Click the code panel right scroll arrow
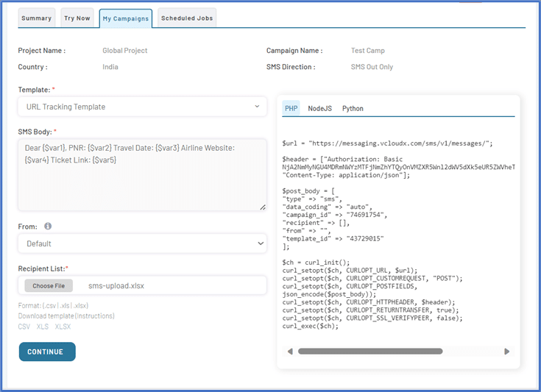Viewport: 541px width, 392px height. 506,352
